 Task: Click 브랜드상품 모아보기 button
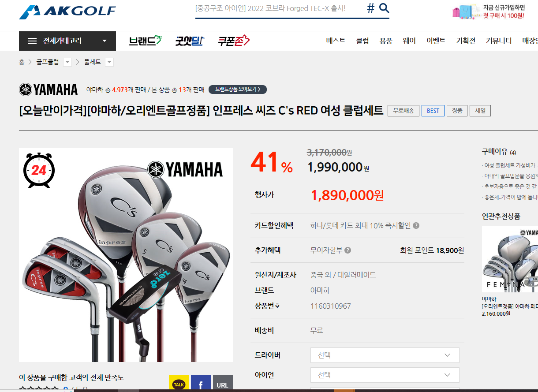(238, 90)
